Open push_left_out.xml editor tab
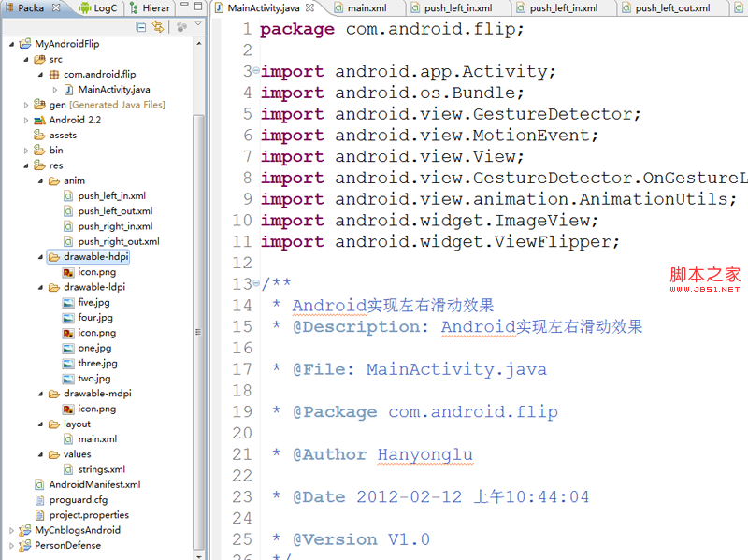The width and height of the screenshot is (748, 560). click(667, 8)
